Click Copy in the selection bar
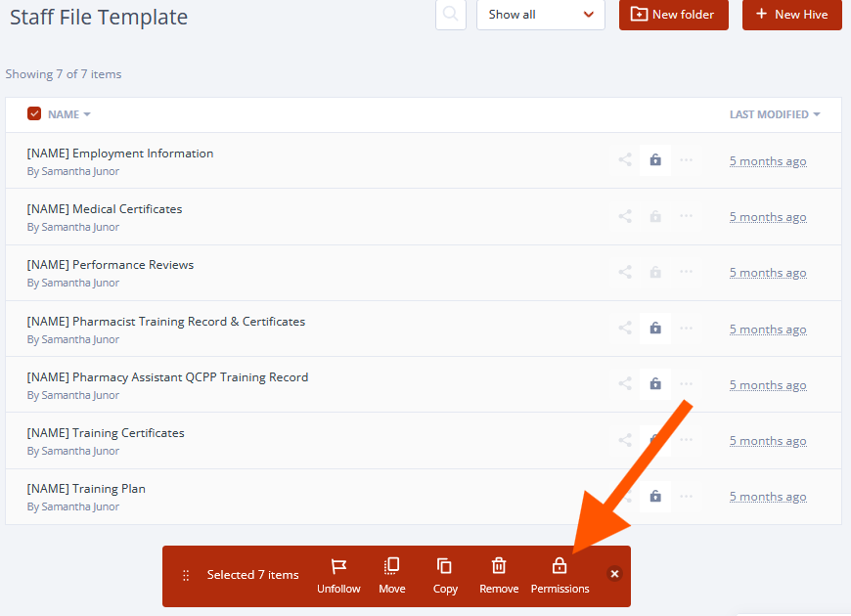The height and width of the screenshot is (616, 851). coord(445,576)
